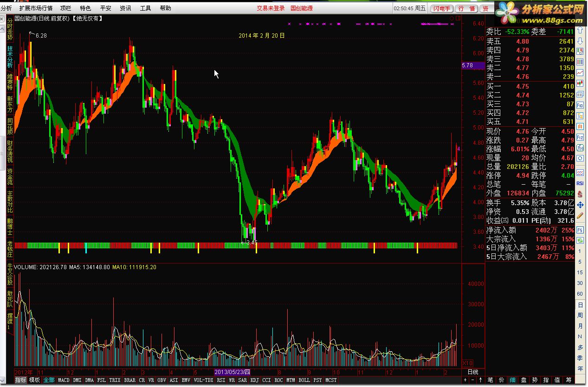Click plus zoom button below chart

point(465,380)
